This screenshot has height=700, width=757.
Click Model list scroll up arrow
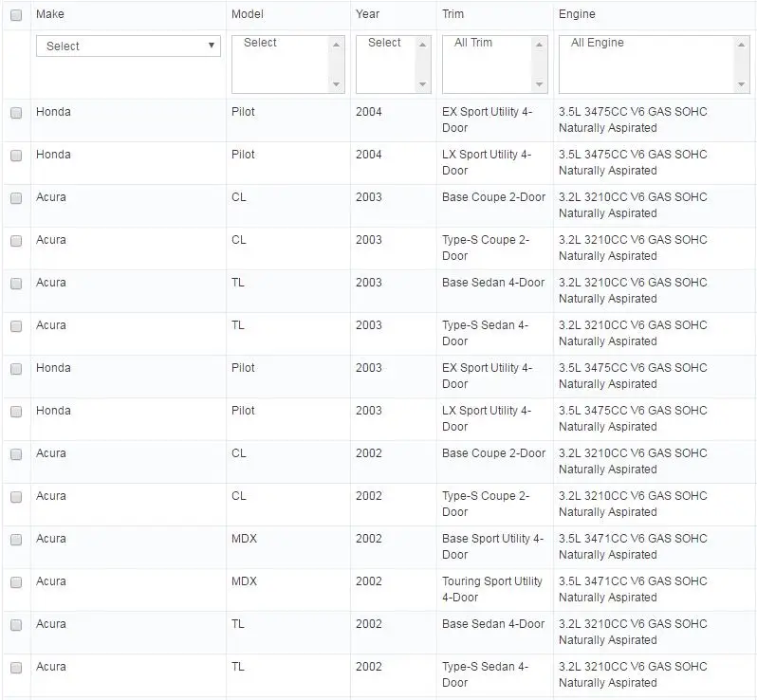coord(337,45)
